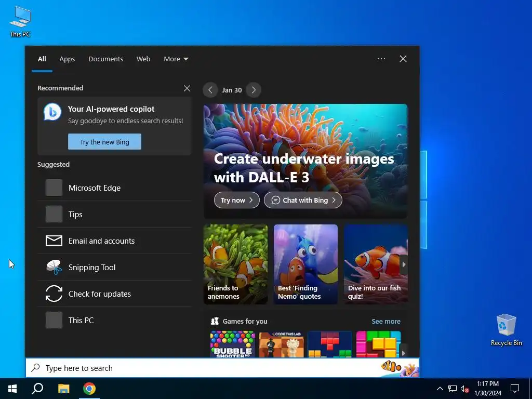Viewport: 532px width, 399px height.
Task: Click the Chat with Bing button
Action: pos(303,200)
